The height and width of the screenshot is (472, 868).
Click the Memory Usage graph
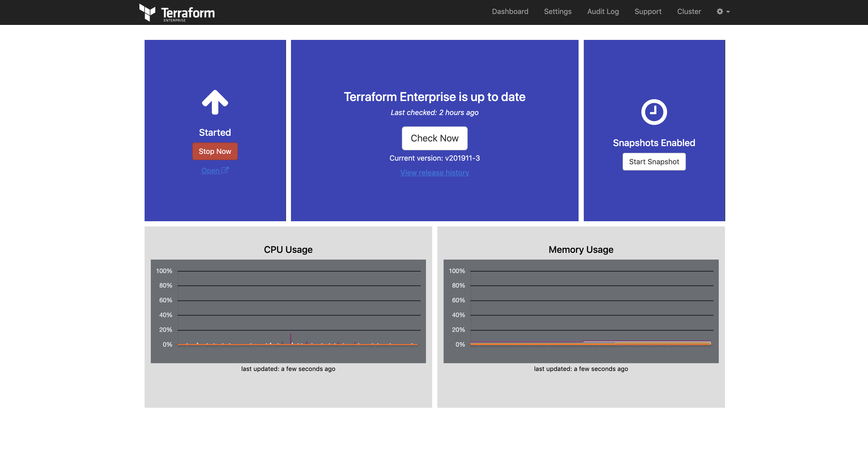581,311
